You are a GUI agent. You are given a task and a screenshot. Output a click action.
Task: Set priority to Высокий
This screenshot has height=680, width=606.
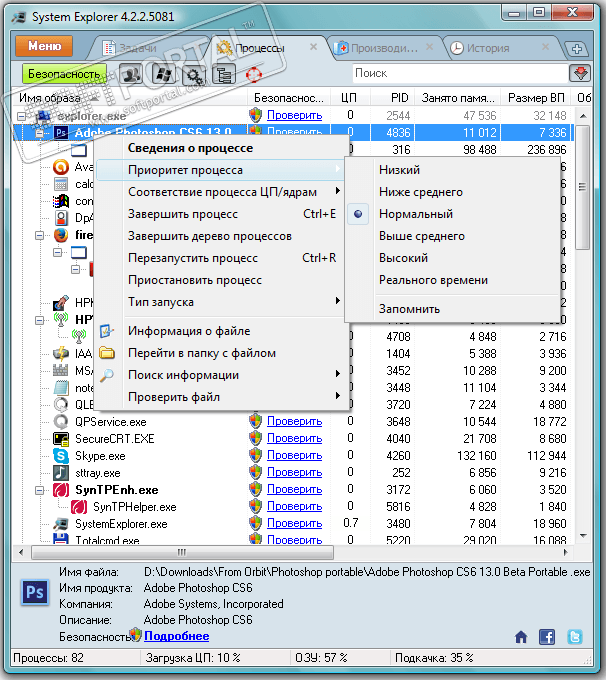click(x=452, y=258)
